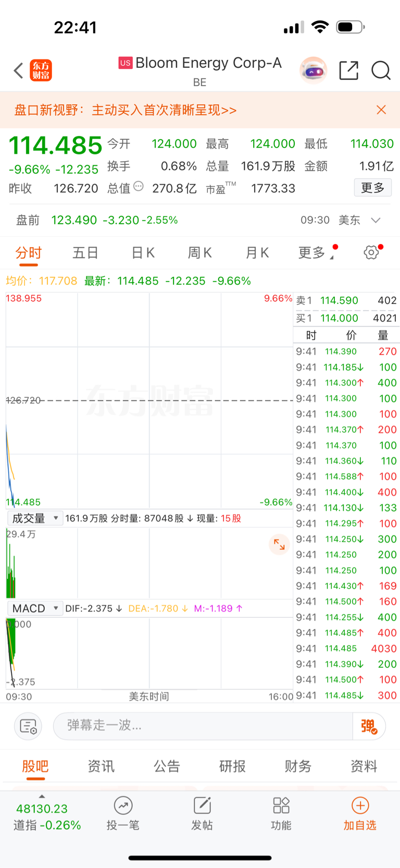Tap the 价 column header

(352, 335)
